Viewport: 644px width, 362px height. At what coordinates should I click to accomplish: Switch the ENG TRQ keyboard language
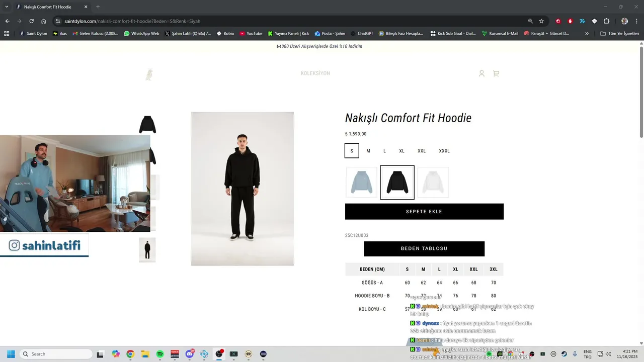tap(588, 354)
